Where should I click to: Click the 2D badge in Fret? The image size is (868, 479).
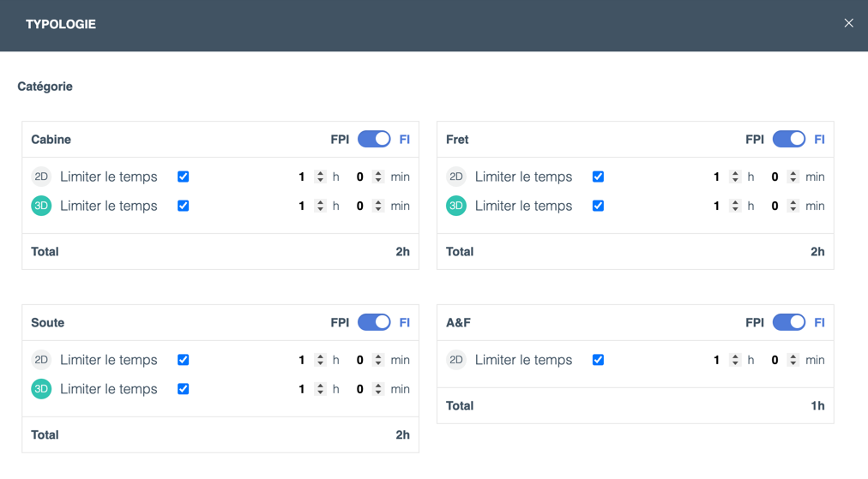coord(456,177)
